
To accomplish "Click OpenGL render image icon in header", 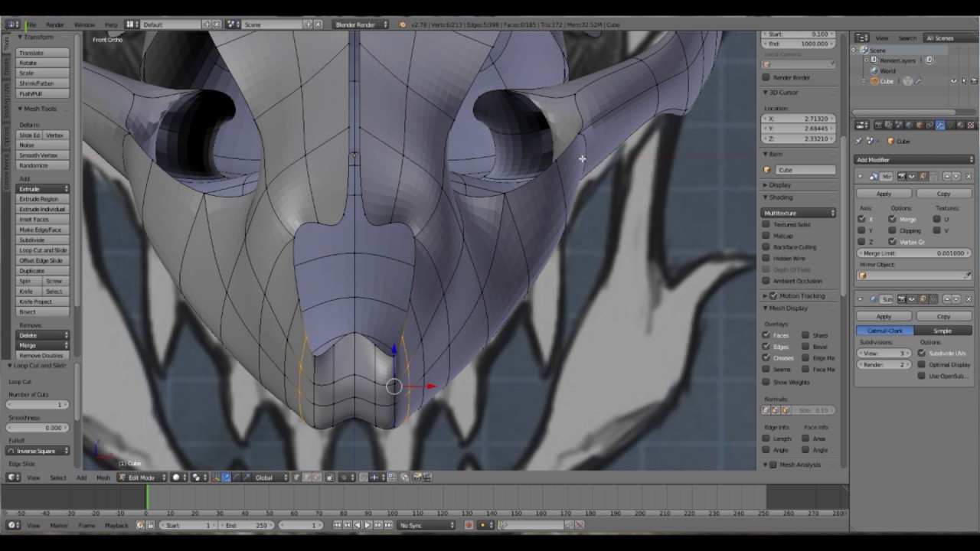I will [416, 477].
